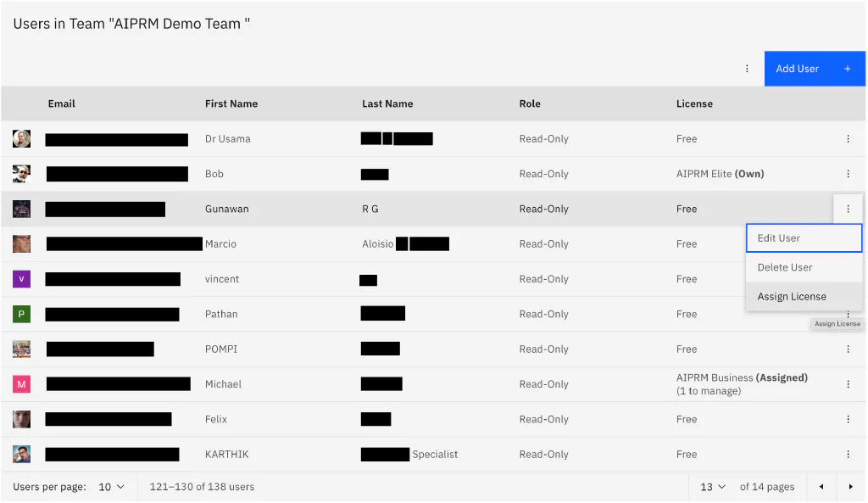
Task: Click the Add User button
Action: pos(814,69)
